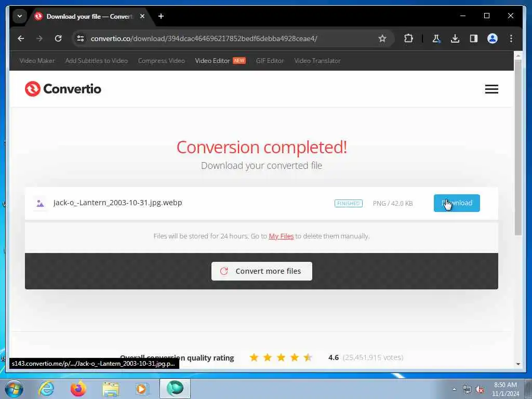Click the fifth half-filled rating star
This screenshot has height=399, width=532.
[308, 357]
